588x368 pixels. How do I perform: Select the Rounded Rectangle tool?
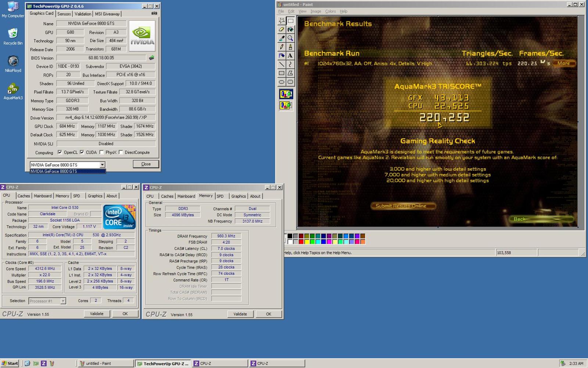[x=290, y=82]
